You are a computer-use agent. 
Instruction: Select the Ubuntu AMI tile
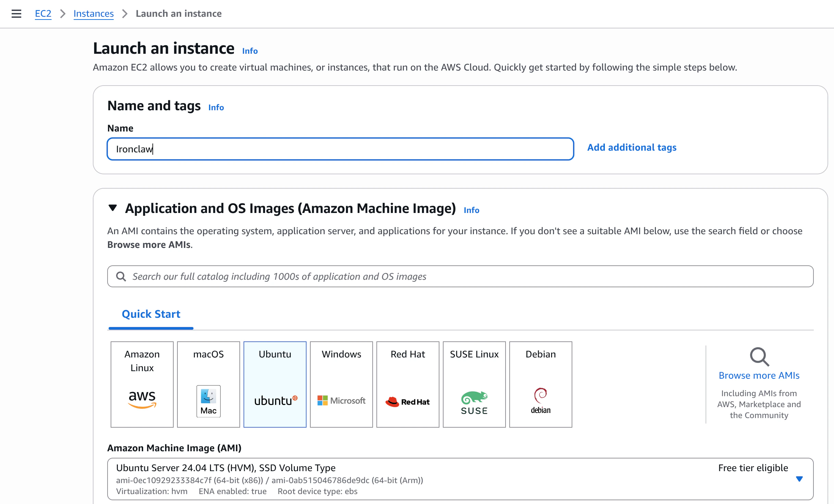tap(275, 384)
